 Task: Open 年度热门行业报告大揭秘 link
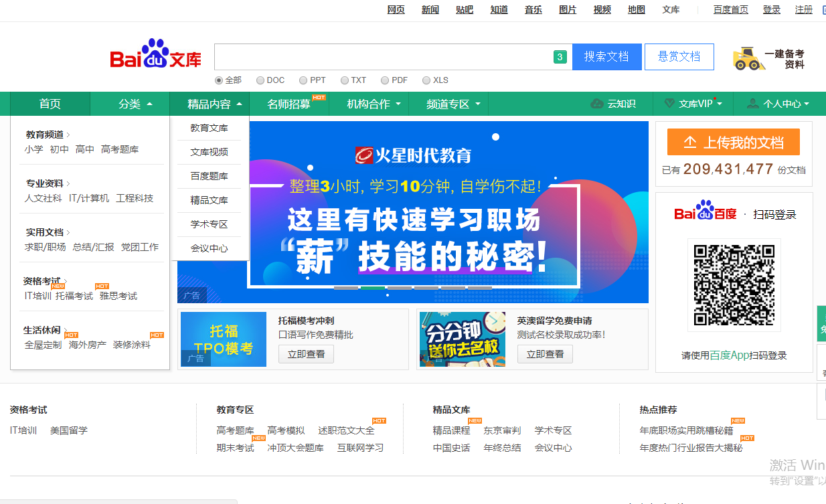(691, 448)
